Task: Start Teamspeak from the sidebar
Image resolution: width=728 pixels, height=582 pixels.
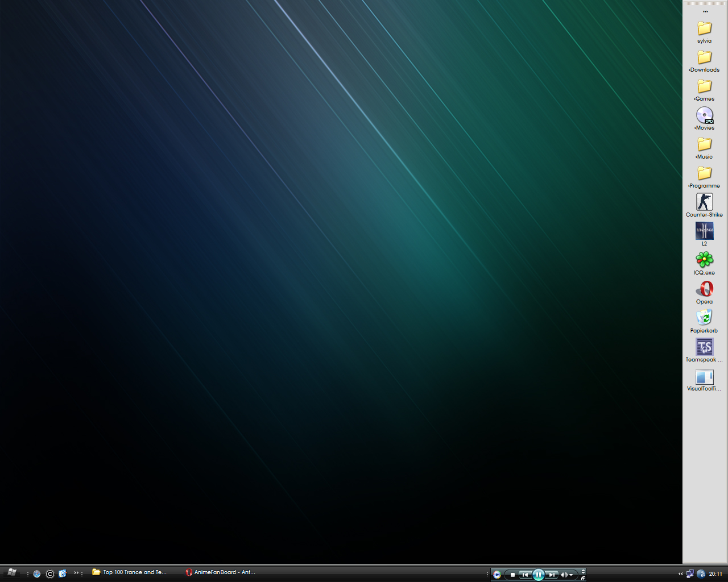Action: 704,347
